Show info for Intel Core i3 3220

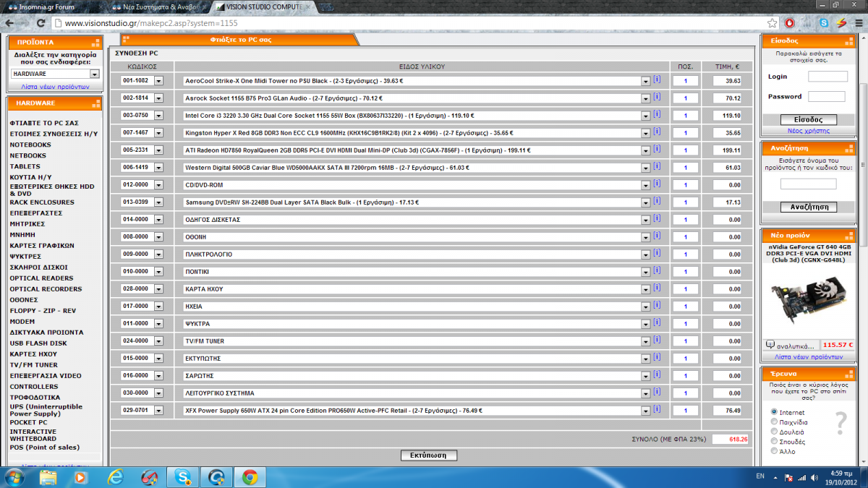pyautogui.click(x=657, y=114)
